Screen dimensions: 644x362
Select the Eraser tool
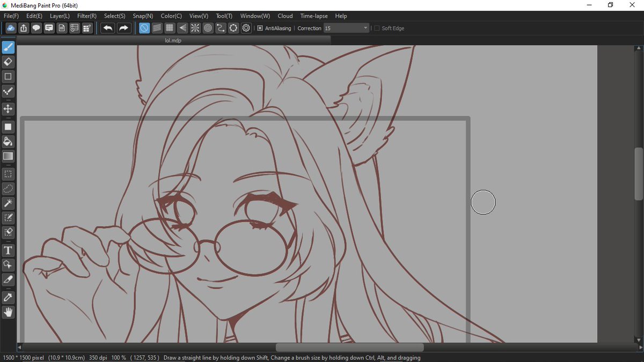[8, 62]
